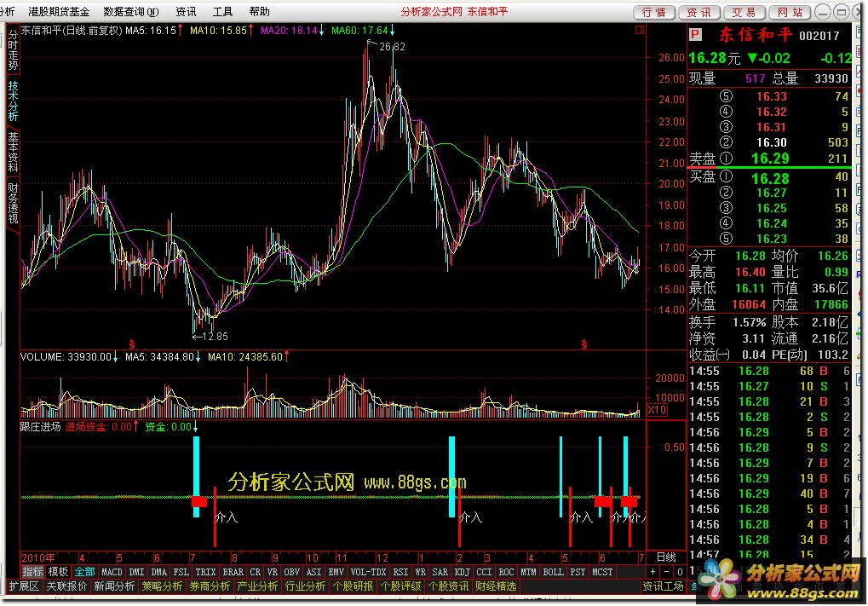Open the 数据查询 menu
This screenshot has height=606, width=868.
(131, 12)
